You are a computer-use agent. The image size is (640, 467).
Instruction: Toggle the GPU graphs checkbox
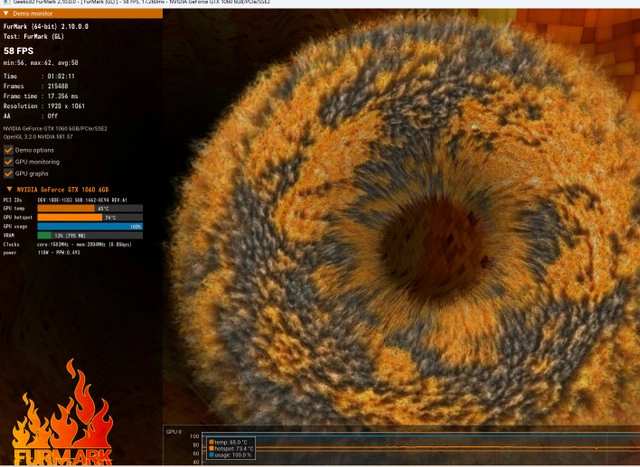[8, 173]
